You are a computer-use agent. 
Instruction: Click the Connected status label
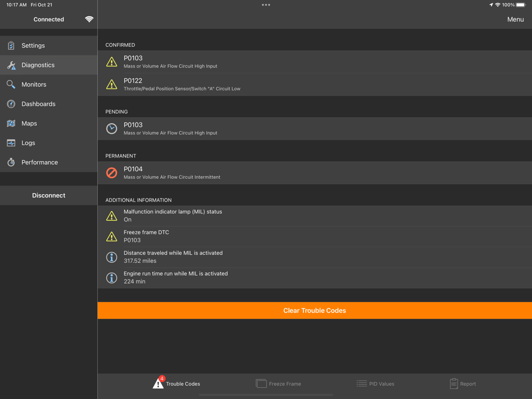(48, 19)
